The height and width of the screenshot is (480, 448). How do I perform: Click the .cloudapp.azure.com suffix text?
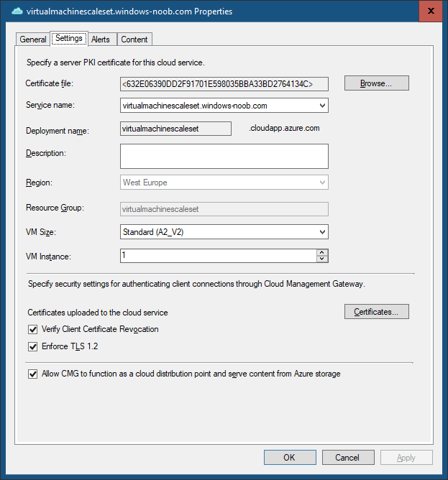[x=284, y=128]
